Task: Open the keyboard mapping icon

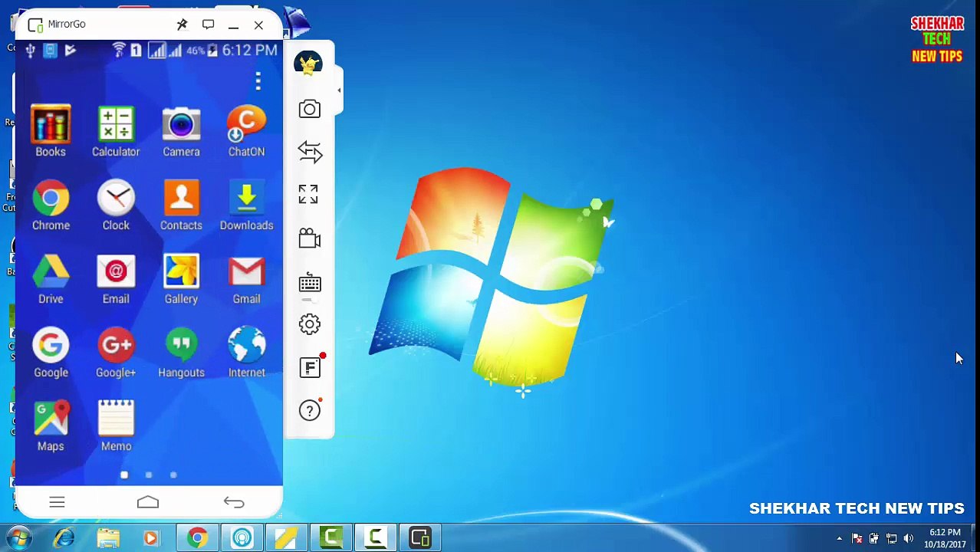Action: pos(310,284)
